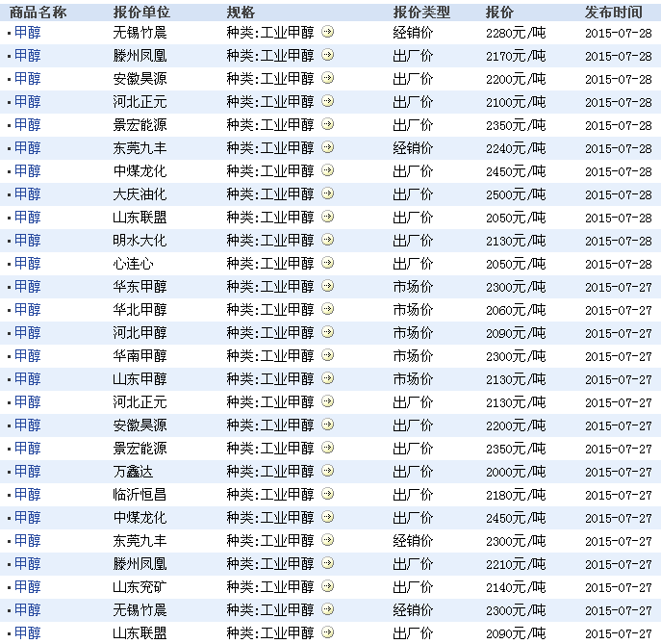
Task: Click arrow icon in 大庆油化 row
Action: coord(327,193)
